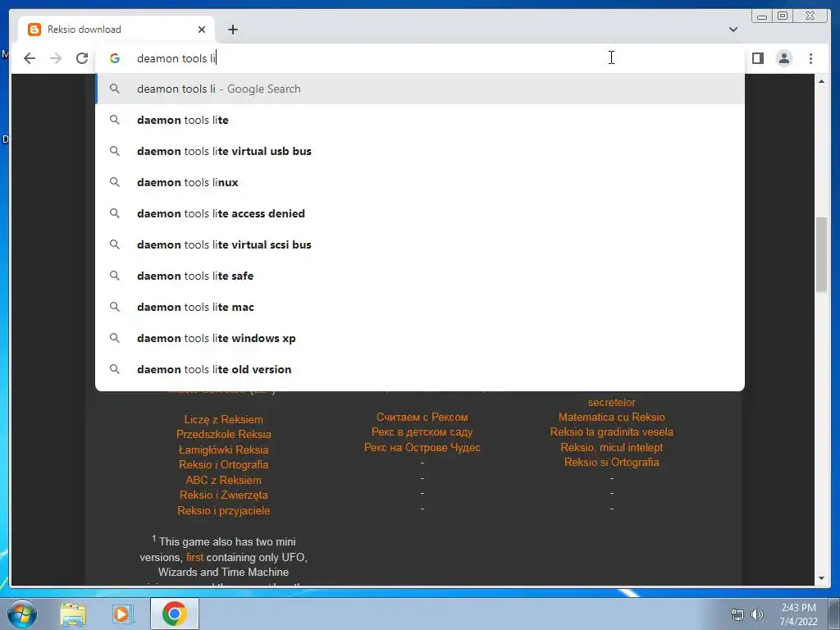Choose 'daemon tools lite old version' suggestion

420,369
